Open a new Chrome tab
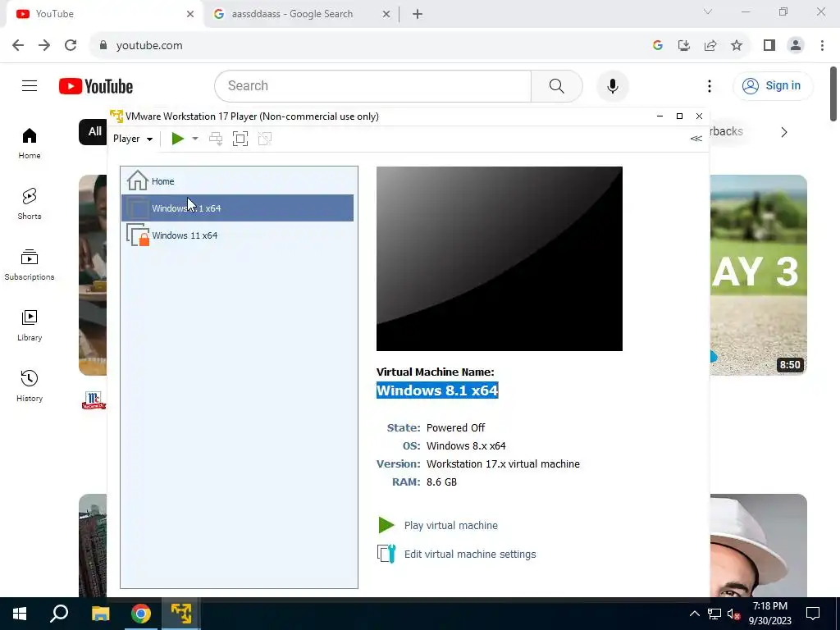 click(x=418, y=14)
